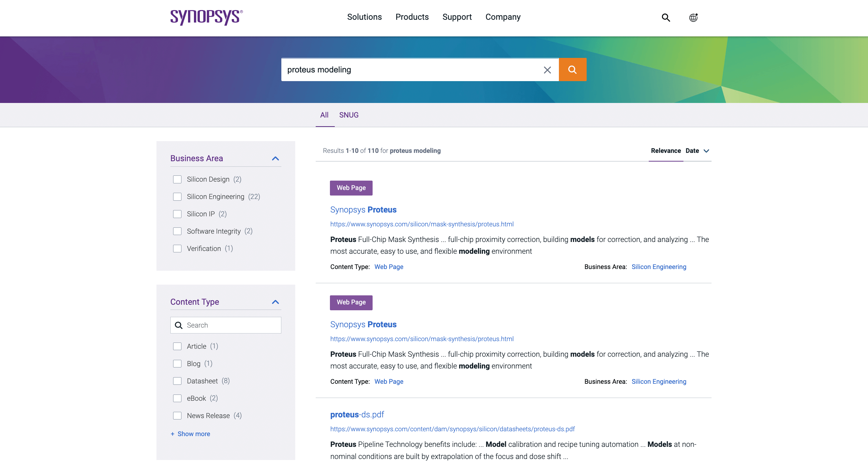The width and height of the screenshot is (868, 468).
Task: Click second result's proteus.html URL
Action: tap(422, 339)
